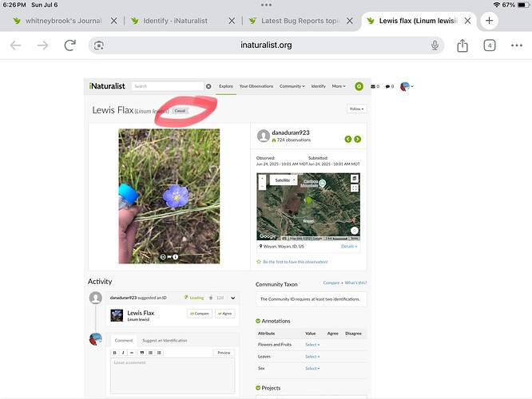Tap the inaturalist.org address bar

266,45
